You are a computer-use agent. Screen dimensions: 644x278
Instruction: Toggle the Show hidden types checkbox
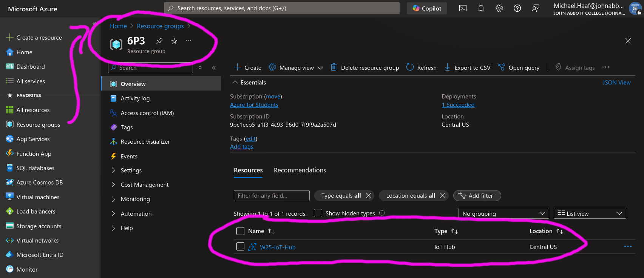318,213
